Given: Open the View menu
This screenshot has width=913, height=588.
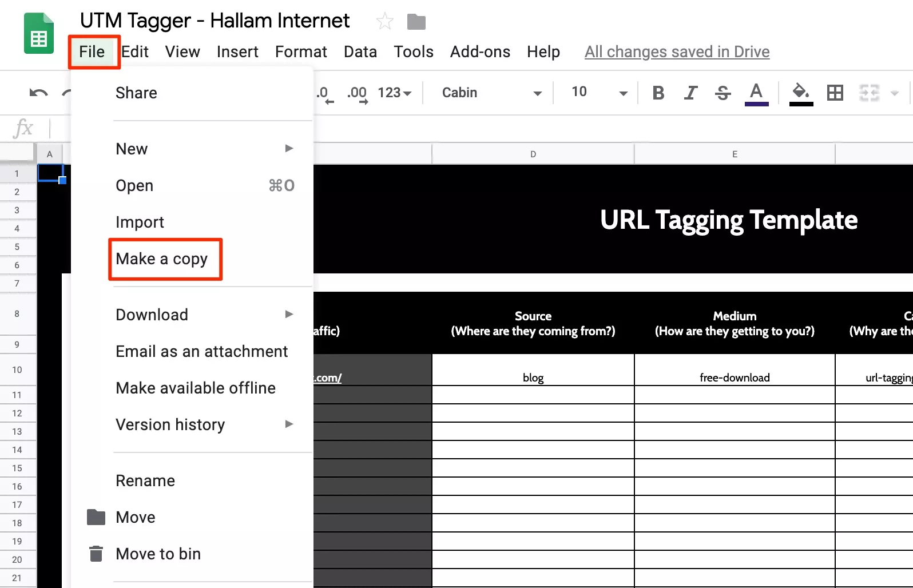Looking at the screenshot, I should coord(182,51).
